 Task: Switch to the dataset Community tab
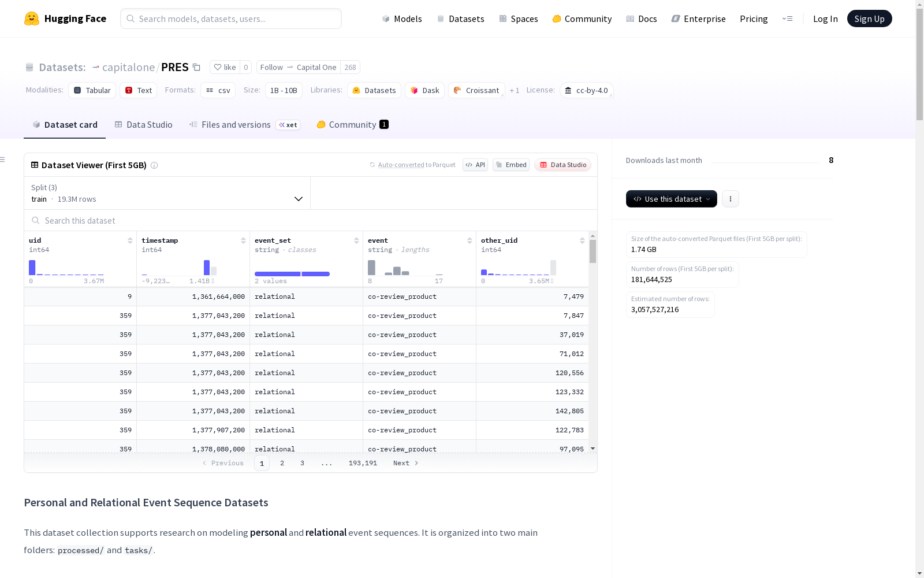pos(352,125)
